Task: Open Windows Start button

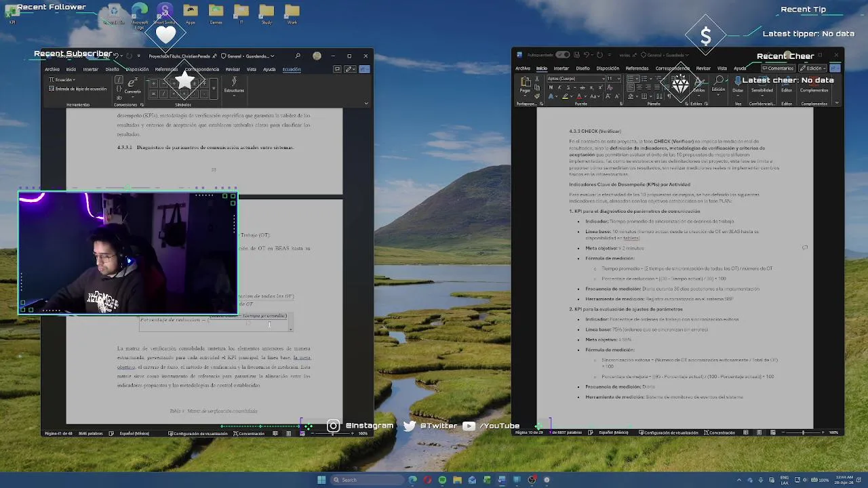Action: [321, 480]
